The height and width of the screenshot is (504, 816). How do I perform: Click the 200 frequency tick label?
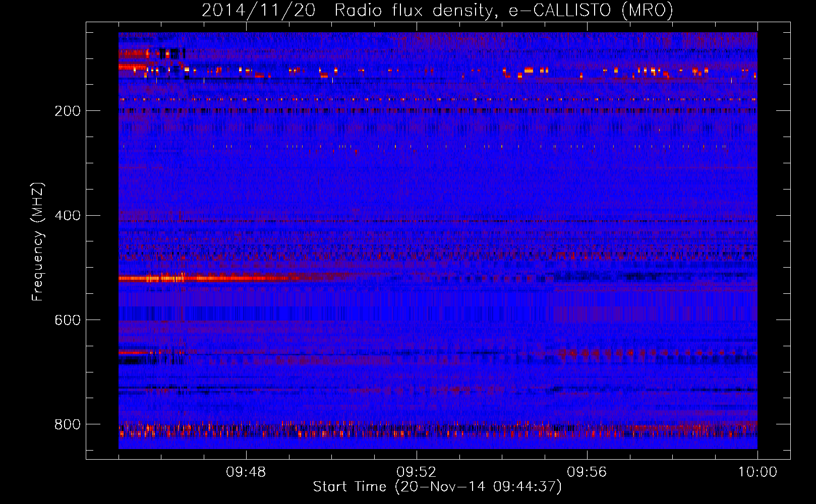[x=68, y=111]
